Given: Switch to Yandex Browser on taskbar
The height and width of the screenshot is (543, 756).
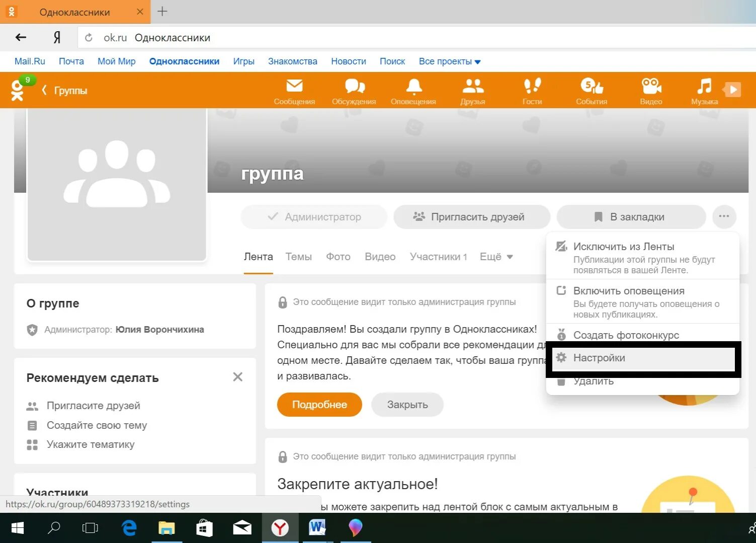Looking at the screenshot, I should pos(280,528).
